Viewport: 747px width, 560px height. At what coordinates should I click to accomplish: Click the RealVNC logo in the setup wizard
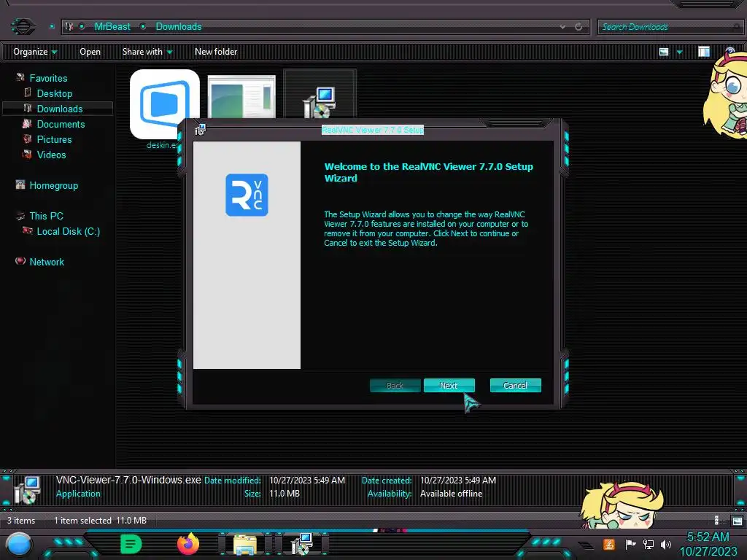point(247,195)
